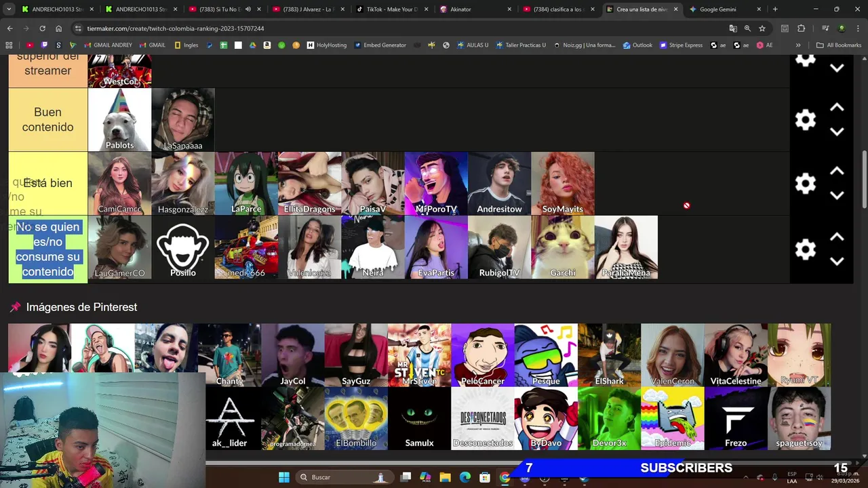The image size is (868, 488).
Task: Click the tiermaker.com address bar
Action: [400, 28]
